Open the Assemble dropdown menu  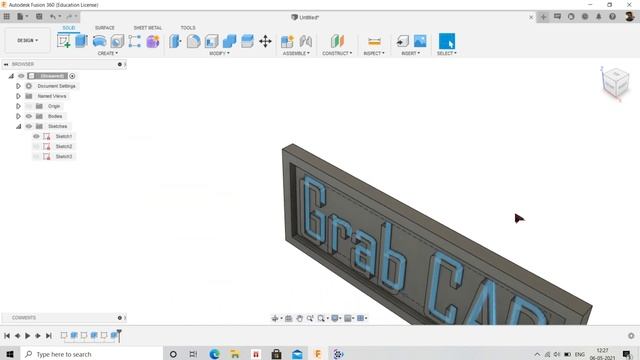coord(296,53)
